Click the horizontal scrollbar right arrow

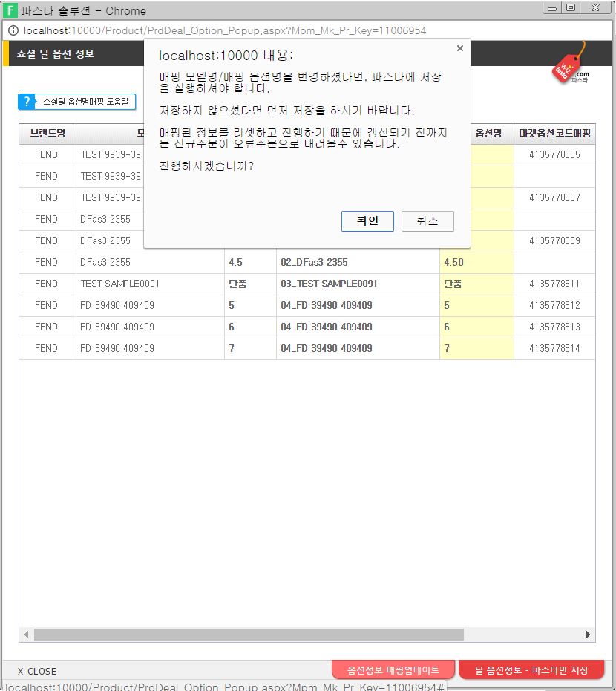(589, 635)
